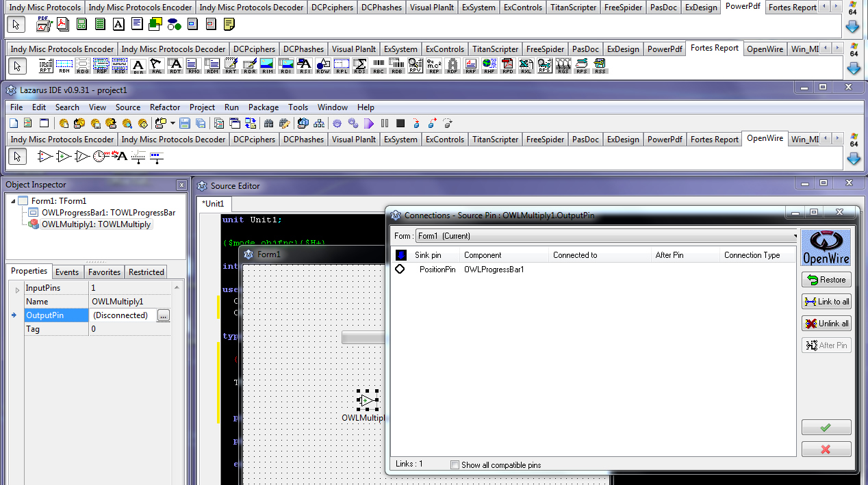Switch to the Events tab in Object Inspector
The image size is (868, 485).
click(67, 272)
